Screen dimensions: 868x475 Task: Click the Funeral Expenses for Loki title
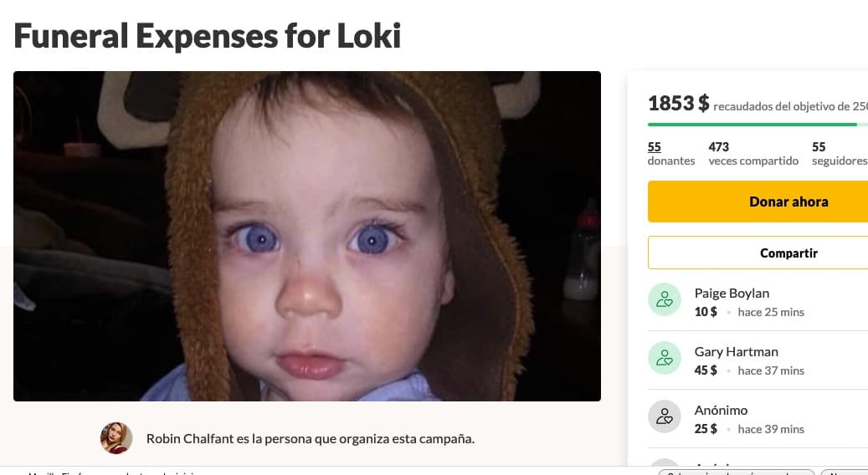pos(208,36)
